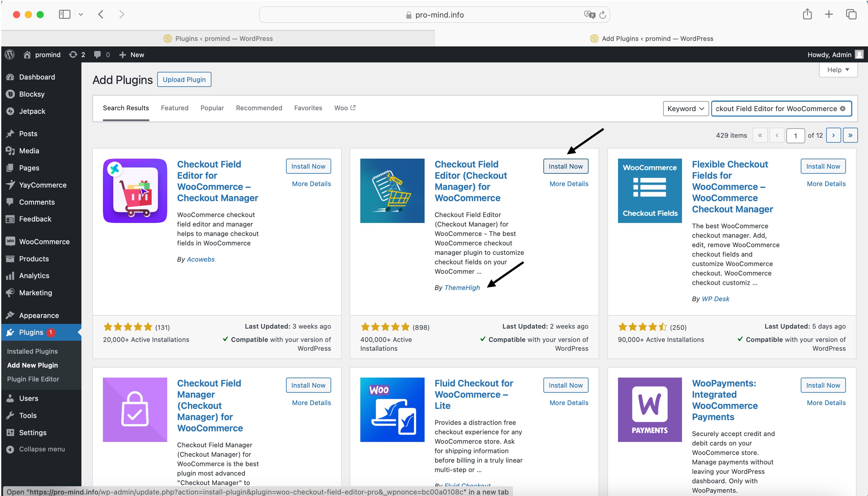The height and width of the screenshot is (496, 868).
Task: Go back in Safari history
Action: click(x=101, y=14)
